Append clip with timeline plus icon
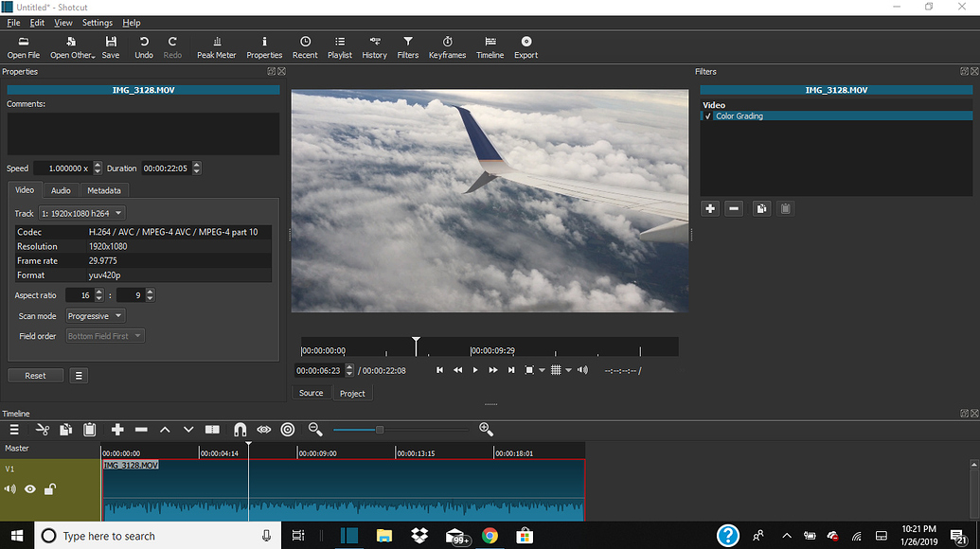Image resolution: width=980 pixels, height=549 pixels. tap(117, 430)
